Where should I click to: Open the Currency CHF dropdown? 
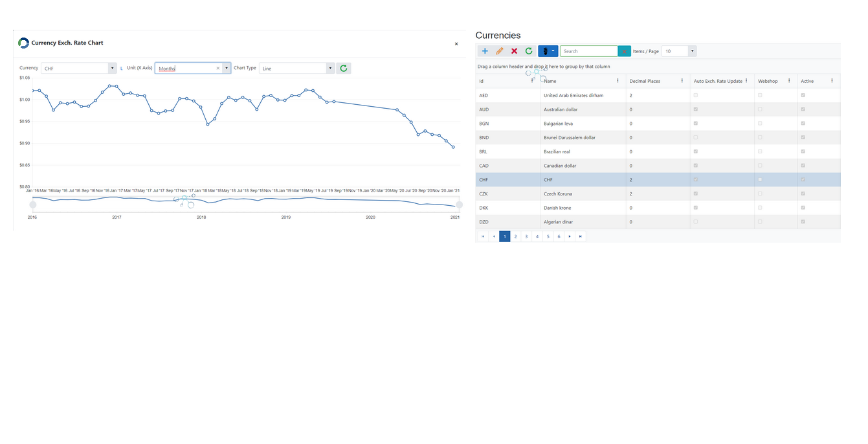pyautogui.click(x=112, y=68)
